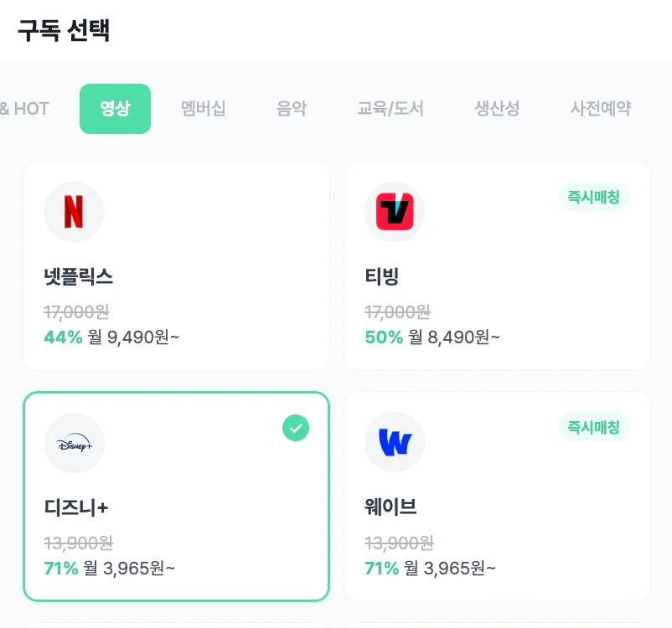Open the 생산성 category

[x=497, y=108]
